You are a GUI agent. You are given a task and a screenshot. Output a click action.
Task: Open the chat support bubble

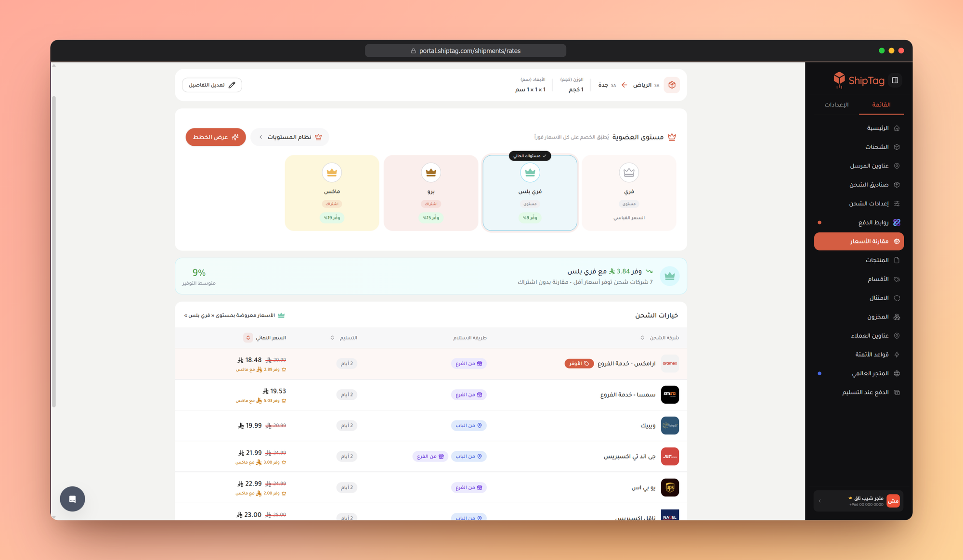pos(72,499)
